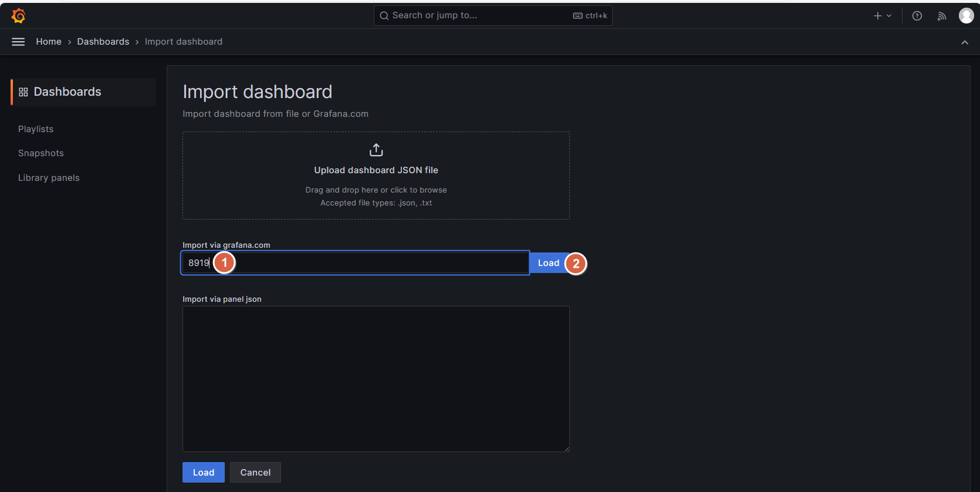
Task: Go to Home breadcrumb
Action: point(49,42)
